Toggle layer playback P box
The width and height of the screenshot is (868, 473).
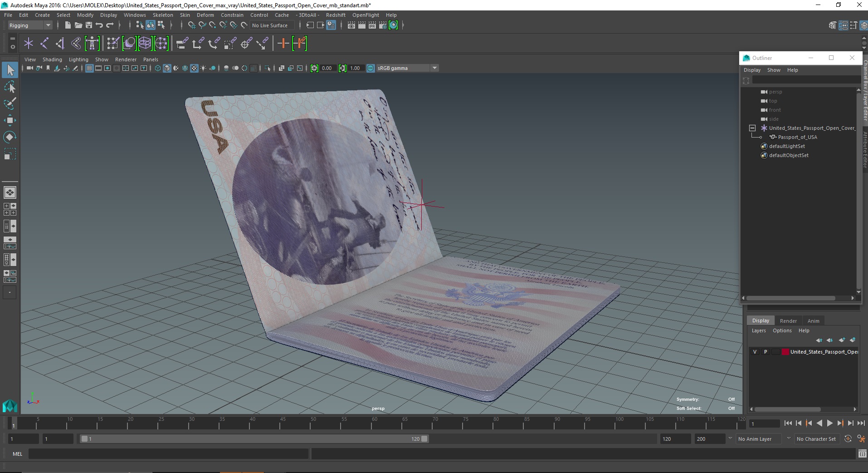click(x=766, y=352)
